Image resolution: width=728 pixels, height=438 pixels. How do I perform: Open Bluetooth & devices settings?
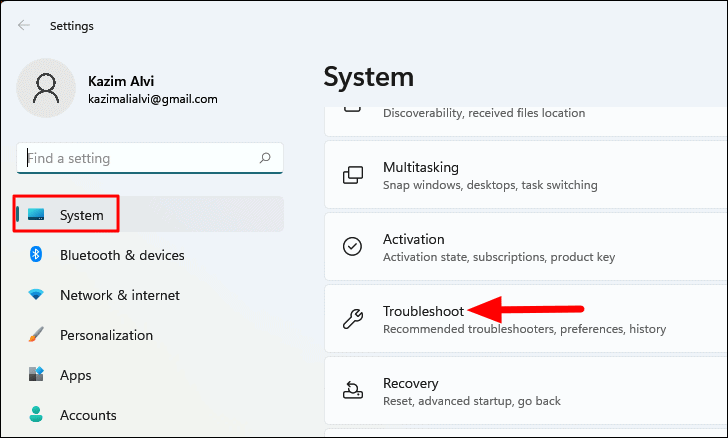coord(150,255)
